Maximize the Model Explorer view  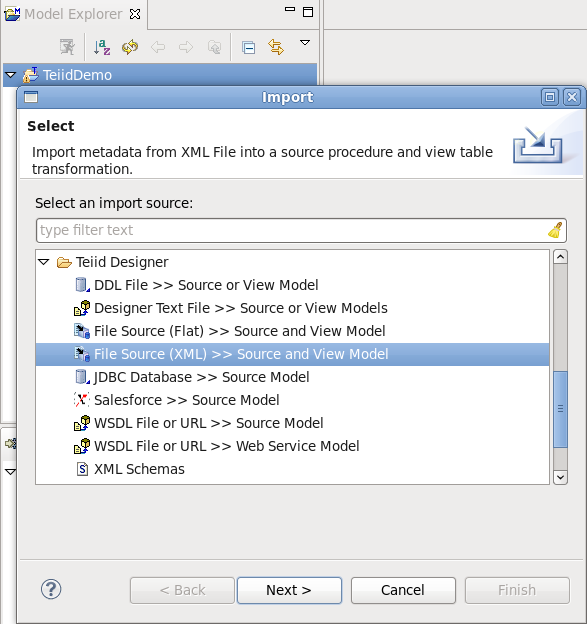click(308, 12)
